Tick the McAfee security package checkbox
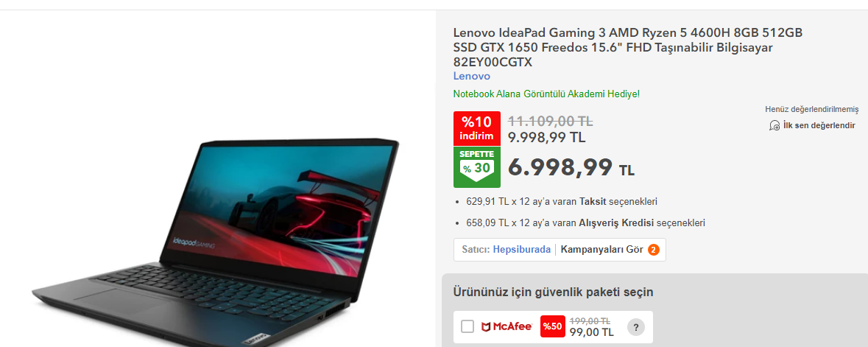Screen dimensions: 868x347 467,326
